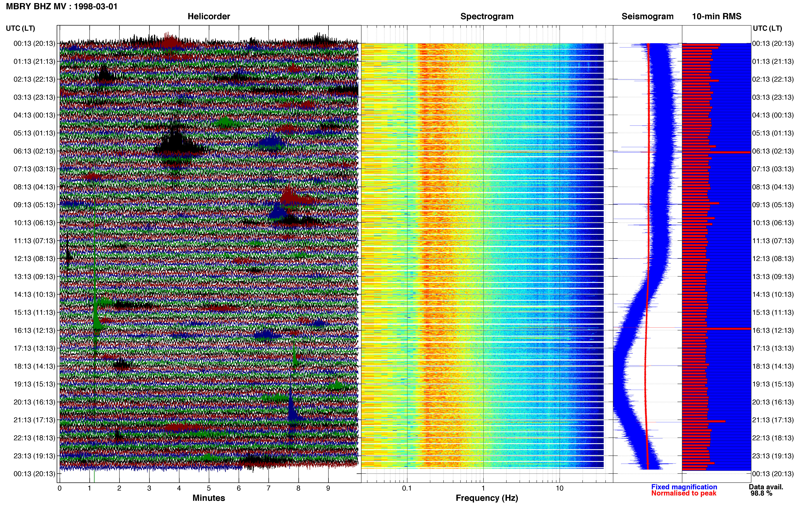Click the 'Data avail.' label
Viewport: 812px width, 508px height.
766,487
